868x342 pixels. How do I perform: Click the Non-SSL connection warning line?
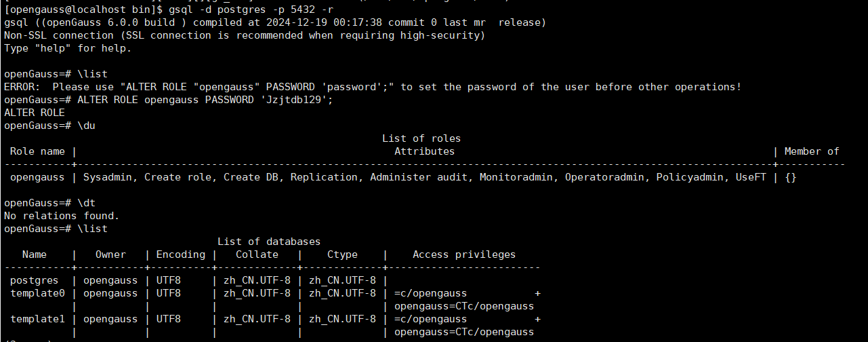[244, 35]
